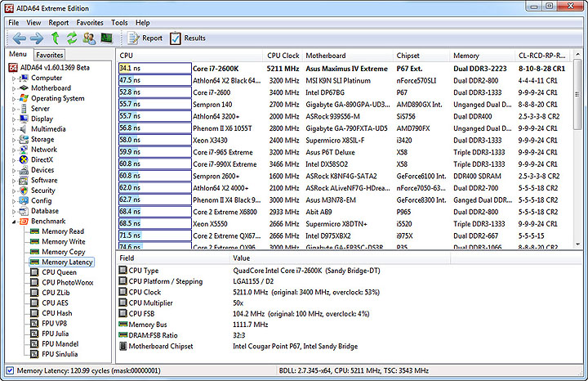The width and height of the screenshot is (588, 381).
Task: Click the 71.5 ns latency result bar
Action: point(154,235)
